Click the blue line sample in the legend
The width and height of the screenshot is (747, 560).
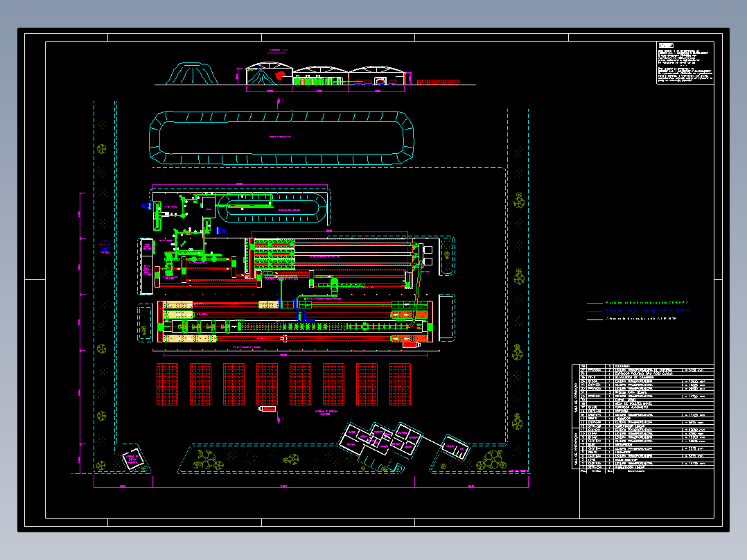click(x=595, y=311)
